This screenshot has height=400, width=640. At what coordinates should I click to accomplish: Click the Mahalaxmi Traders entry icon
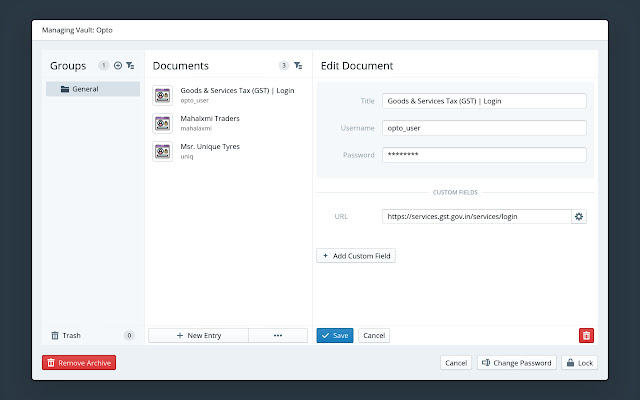pyautogui.click(x=163, y=123)
